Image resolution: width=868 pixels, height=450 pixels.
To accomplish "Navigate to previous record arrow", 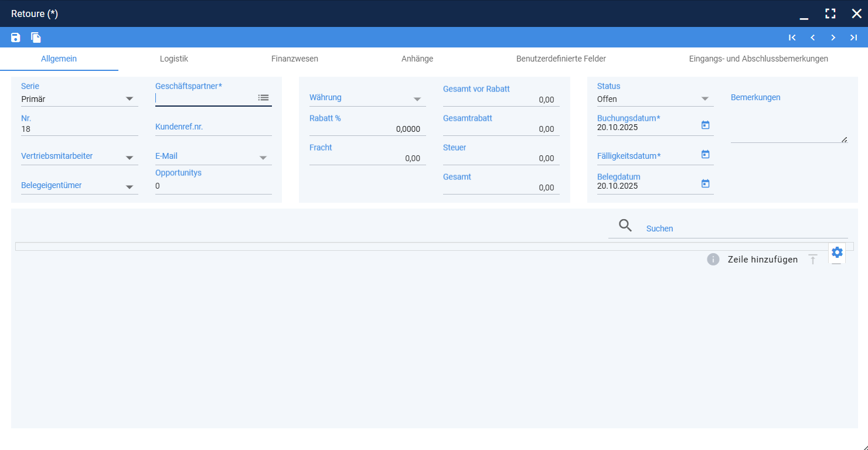I will 812,37.
